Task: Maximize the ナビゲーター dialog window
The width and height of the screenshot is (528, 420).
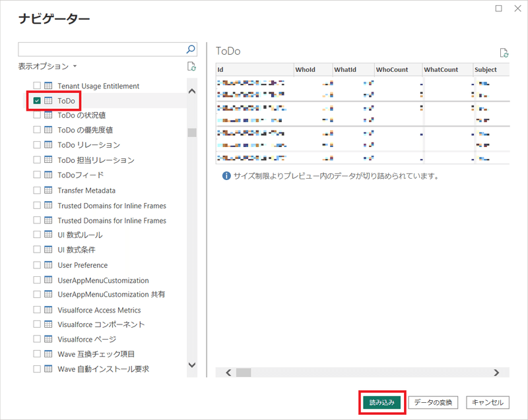Action: pos(499,9)
